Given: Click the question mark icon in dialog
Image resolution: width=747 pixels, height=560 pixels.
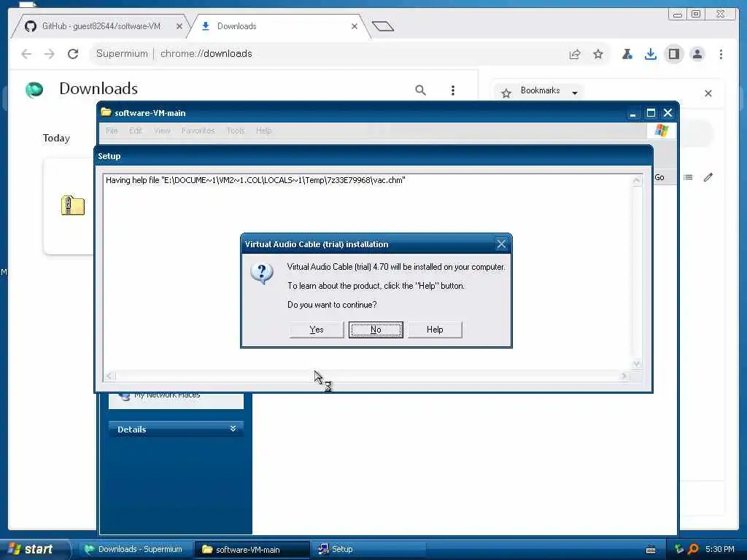Looking at the screenshot, I should [262, 273].
